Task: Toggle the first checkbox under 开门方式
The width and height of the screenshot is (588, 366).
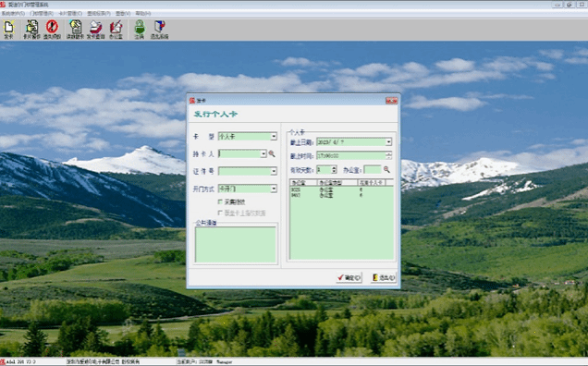Action: pos(220,201)
